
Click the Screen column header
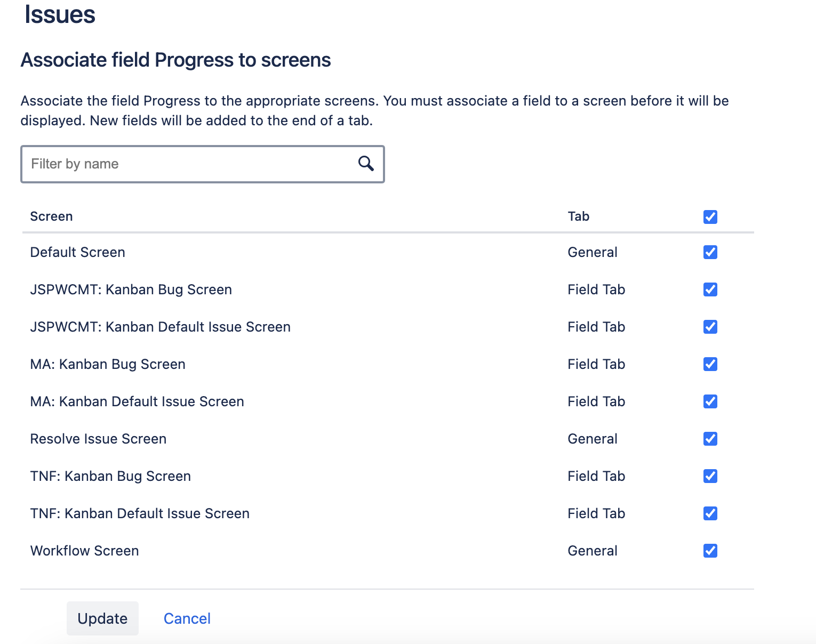(51, 216)
